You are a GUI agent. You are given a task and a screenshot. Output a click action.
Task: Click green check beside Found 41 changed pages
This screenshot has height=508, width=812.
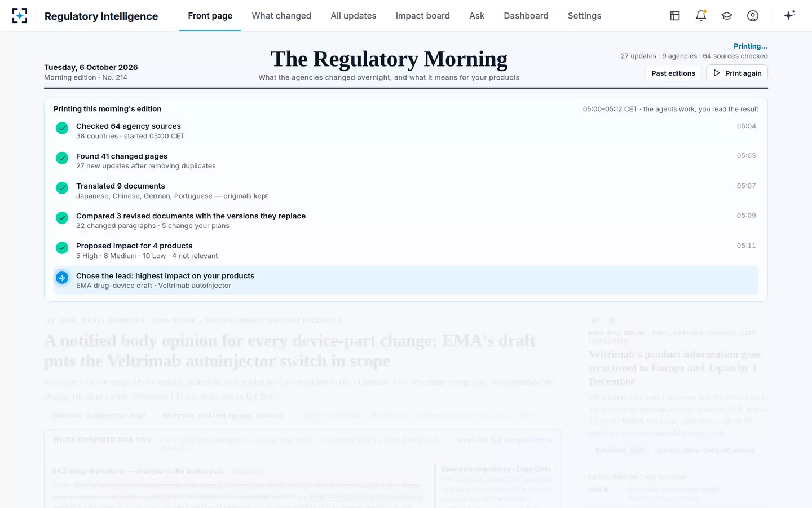(x=62, y=158)
